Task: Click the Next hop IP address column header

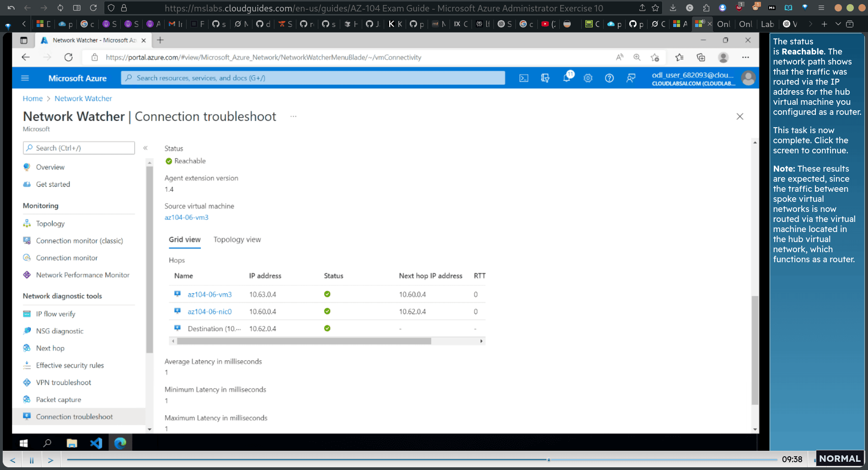Action: coord(430,276)
